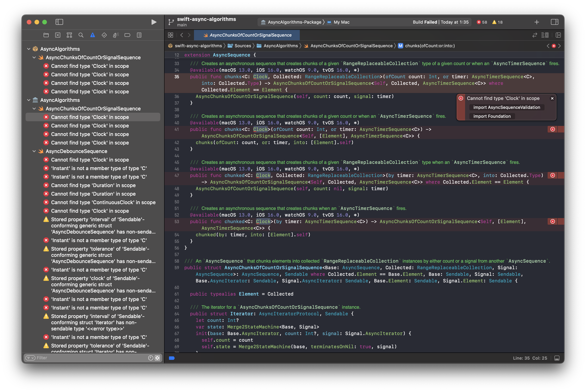Select AsyncDebounceSequence in the issue list

pos(76,151)
